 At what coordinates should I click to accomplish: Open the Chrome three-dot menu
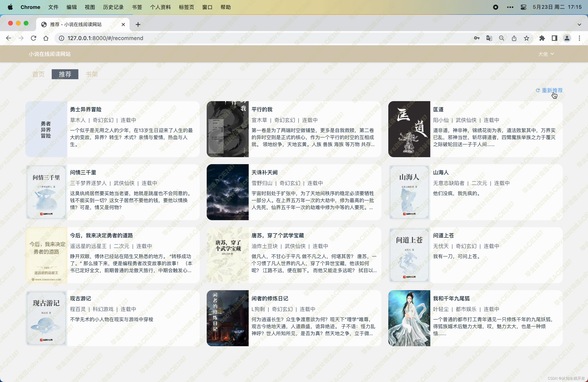[579, 38]
